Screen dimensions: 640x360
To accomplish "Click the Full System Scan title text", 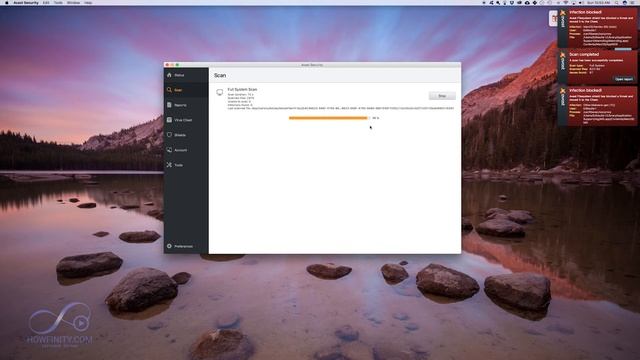I will click(242, 89).
